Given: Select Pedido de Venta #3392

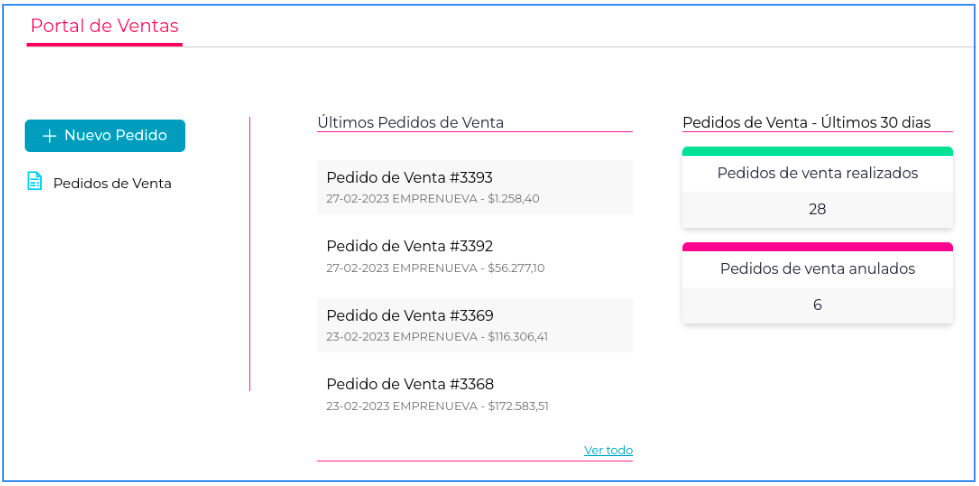Looking at the screenshot, I should tap(409, 246).
